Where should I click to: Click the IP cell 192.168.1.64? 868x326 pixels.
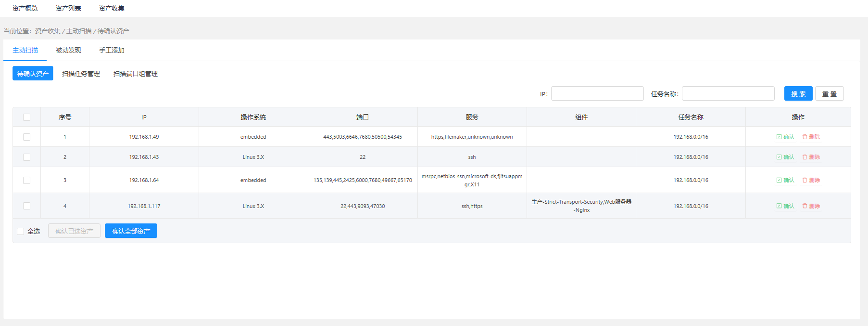click(x=144, y=180)
